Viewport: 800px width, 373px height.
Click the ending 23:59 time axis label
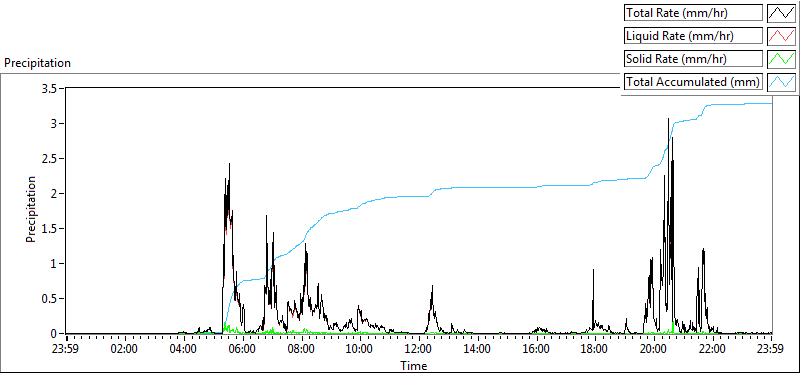pos(771,350)
